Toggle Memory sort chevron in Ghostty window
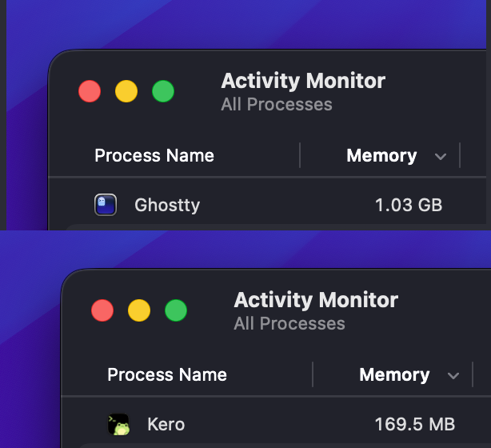 (x=441, y=156)
